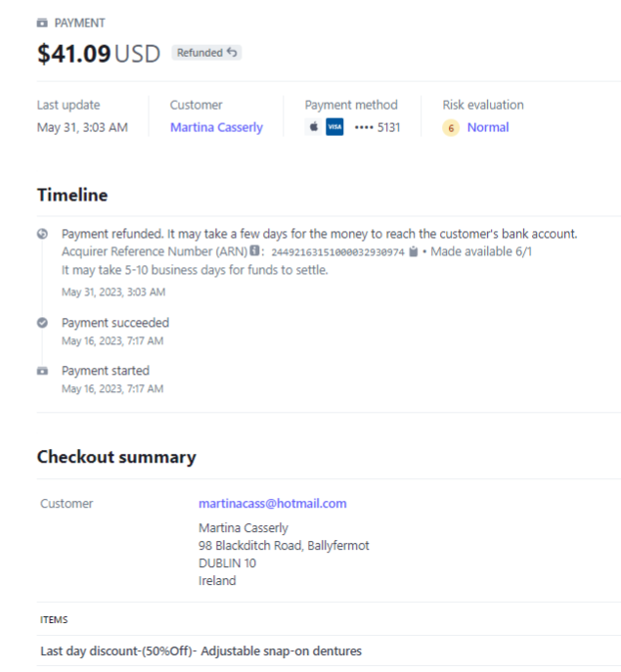Select the Acquirer Reference Number value
The height and width of the screenshot is (672, 621).
click(337, 252)
